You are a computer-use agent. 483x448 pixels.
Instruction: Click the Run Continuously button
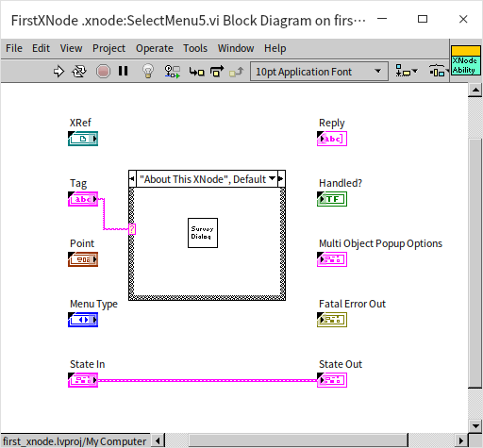(79, 72)
